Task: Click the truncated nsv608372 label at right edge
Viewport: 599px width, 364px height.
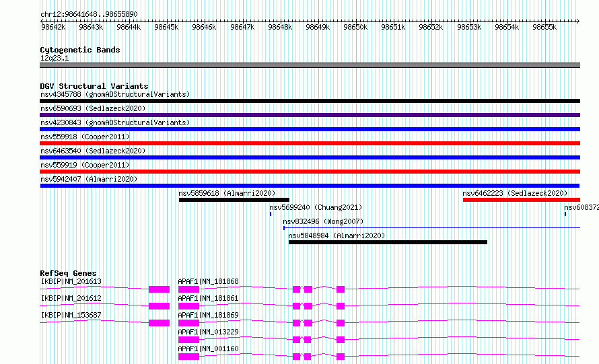Action: (582, 207)
